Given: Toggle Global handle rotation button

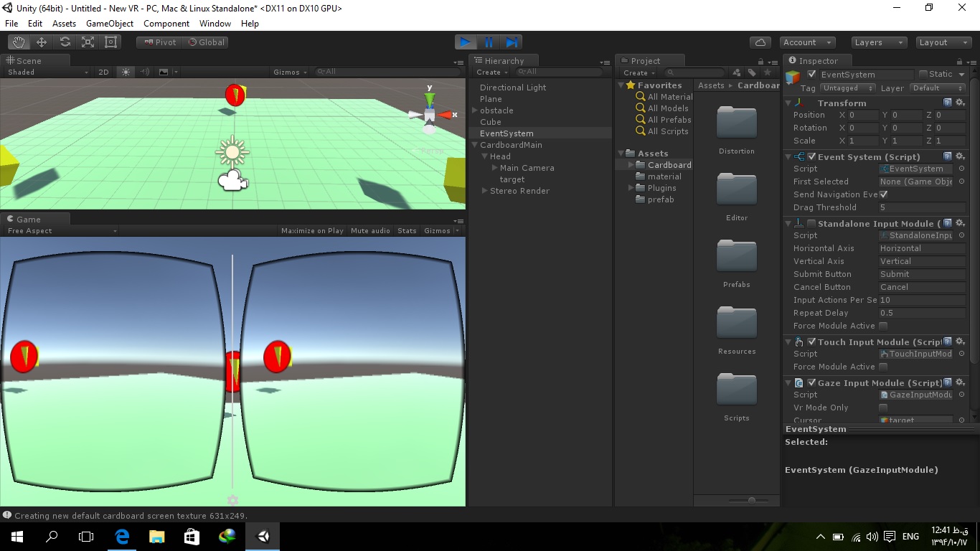Looking at the screenshot, I should tap(206, 42).
